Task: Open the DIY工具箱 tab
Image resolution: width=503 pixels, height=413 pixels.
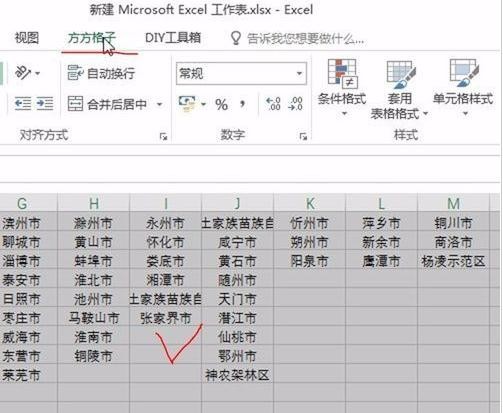Action: pyautogui.click(x=173, y=38)
